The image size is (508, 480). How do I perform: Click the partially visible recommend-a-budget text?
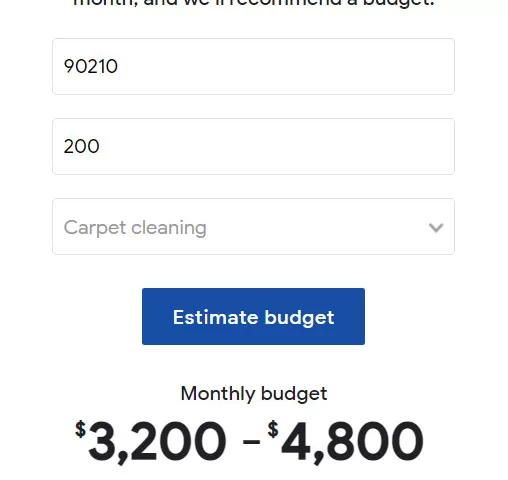click(x=253, y=3)
